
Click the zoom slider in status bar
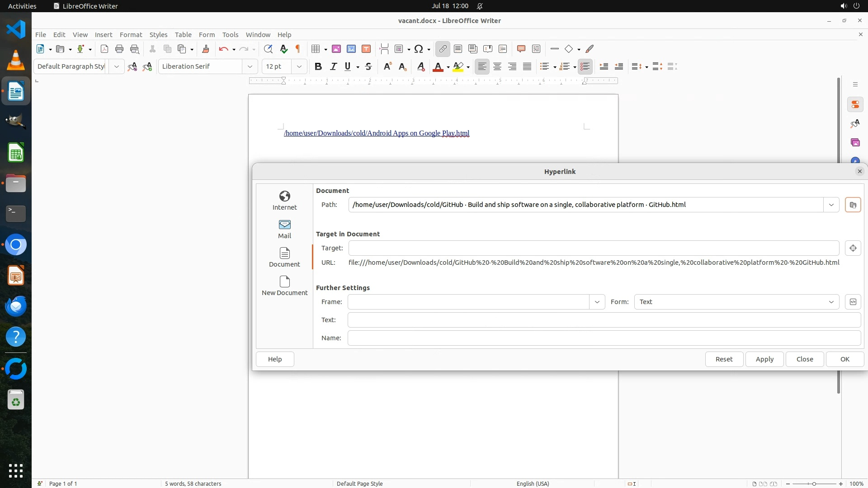tap(814, 483)
